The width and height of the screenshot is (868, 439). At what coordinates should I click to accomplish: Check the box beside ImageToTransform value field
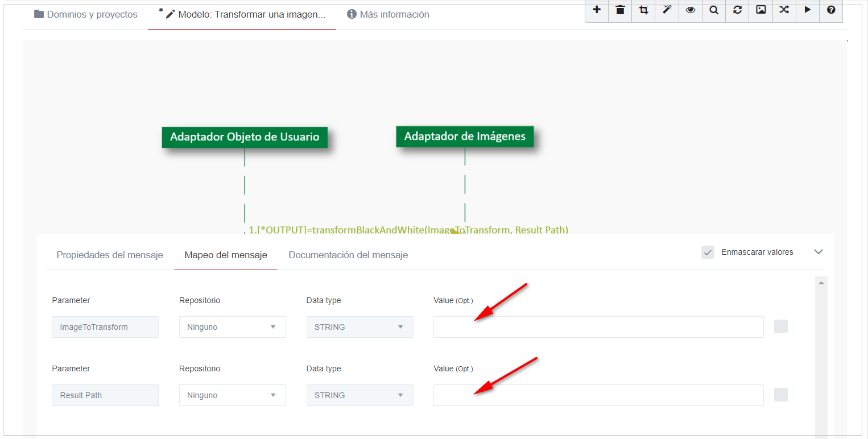[781, 326]
